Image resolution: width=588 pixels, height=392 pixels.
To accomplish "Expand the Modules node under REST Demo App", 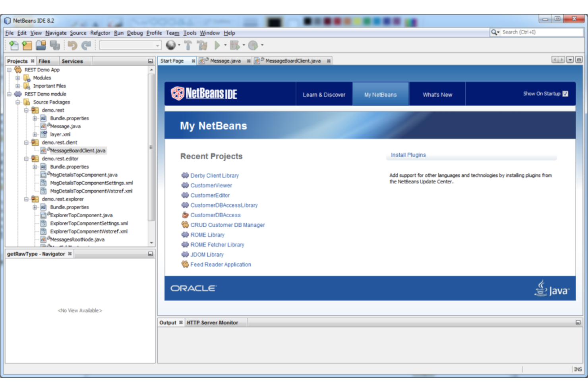I will (17, 78).
